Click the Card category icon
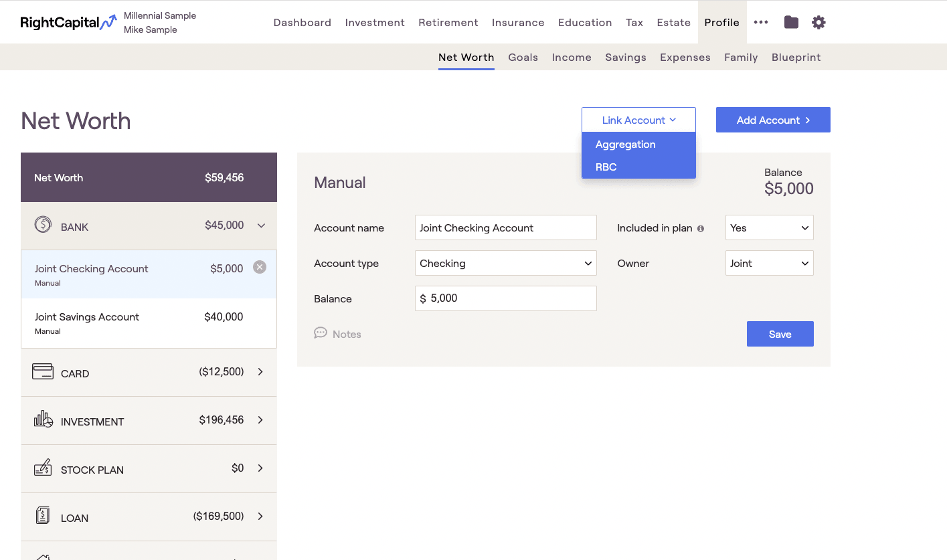The width and height of the screenshot is (947, 560). (x=43, y=371)
